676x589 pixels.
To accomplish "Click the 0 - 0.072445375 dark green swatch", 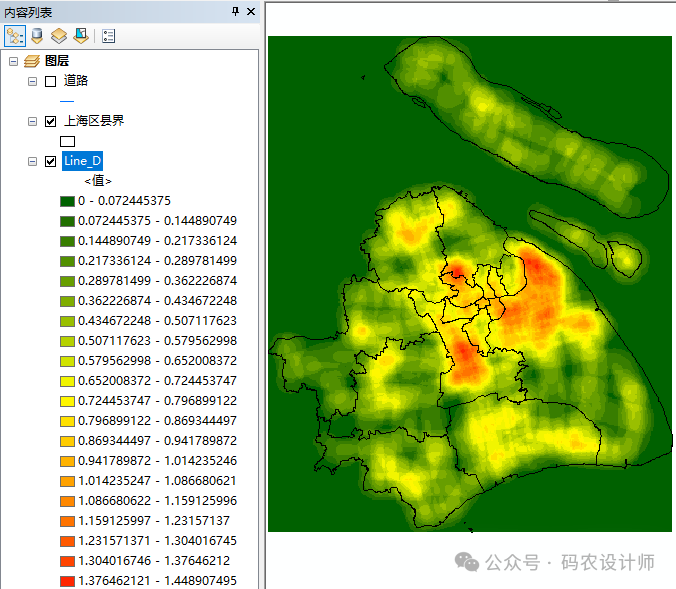I will click(x=68, y=200).
